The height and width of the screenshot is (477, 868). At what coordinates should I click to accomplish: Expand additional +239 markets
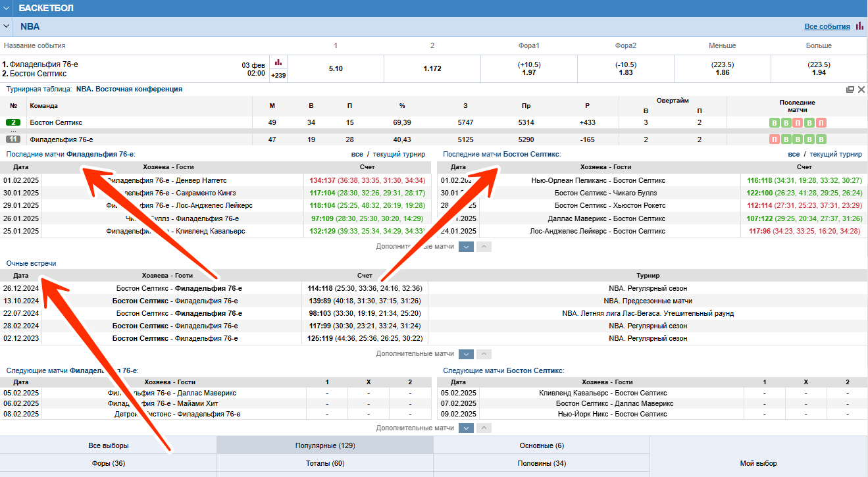coord(278,75)
